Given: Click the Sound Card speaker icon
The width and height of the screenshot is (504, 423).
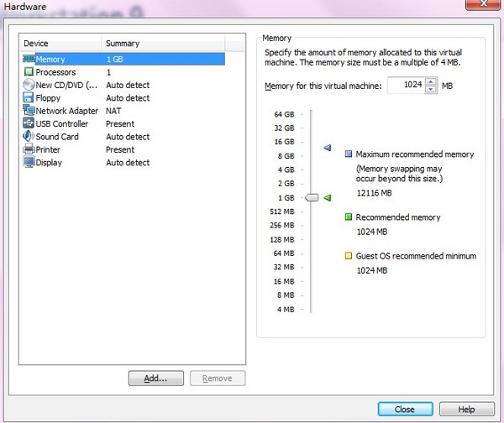Looking at the screenshot, I should [29, 137].
